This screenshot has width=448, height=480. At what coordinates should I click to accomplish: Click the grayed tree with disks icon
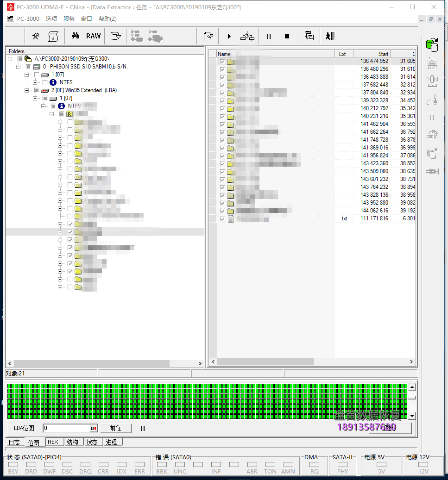155,36
